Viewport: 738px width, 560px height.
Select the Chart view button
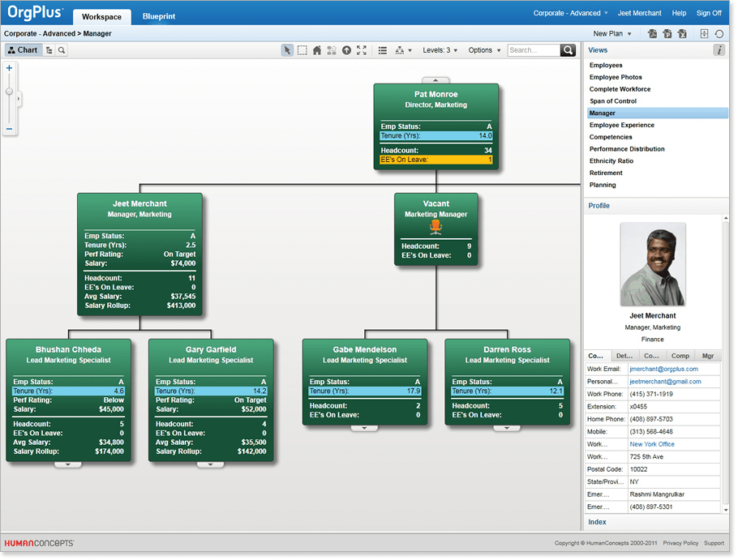pos(23,49)
